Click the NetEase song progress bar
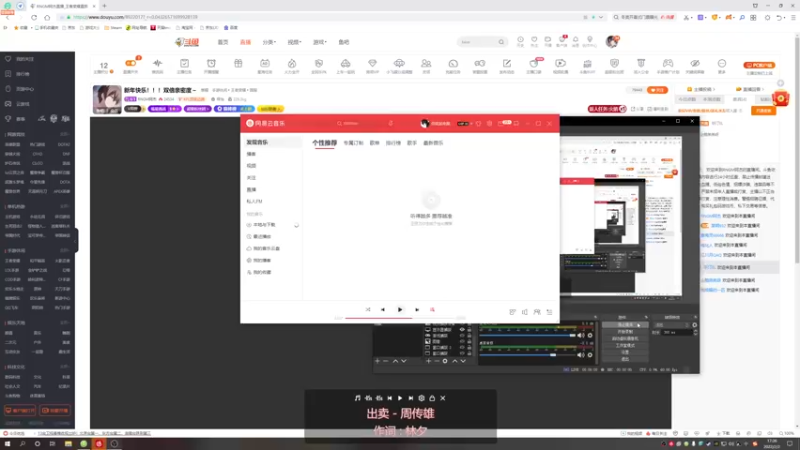This screenshot has height=450, width=800. pyautogui.click(x=399, y=318)
